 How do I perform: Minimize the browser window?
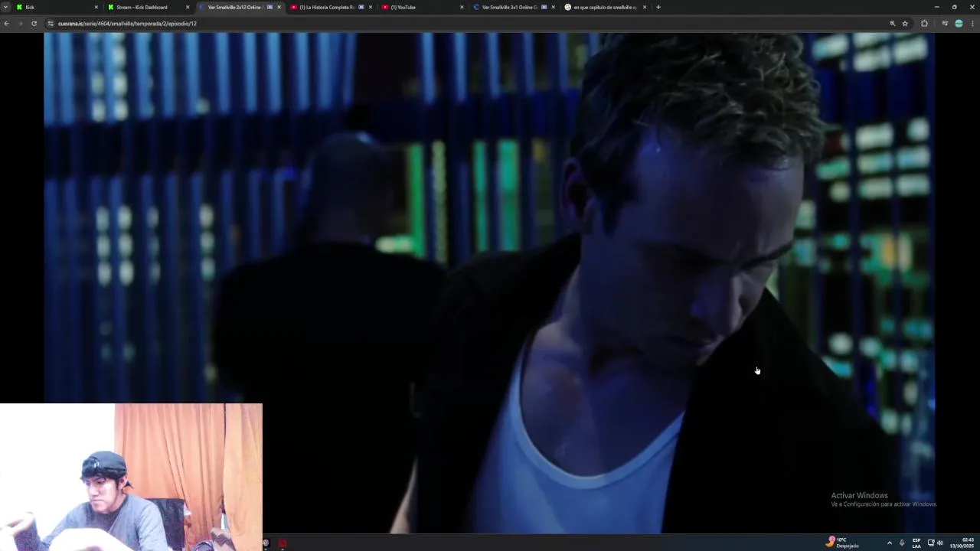tap(936, 7)
